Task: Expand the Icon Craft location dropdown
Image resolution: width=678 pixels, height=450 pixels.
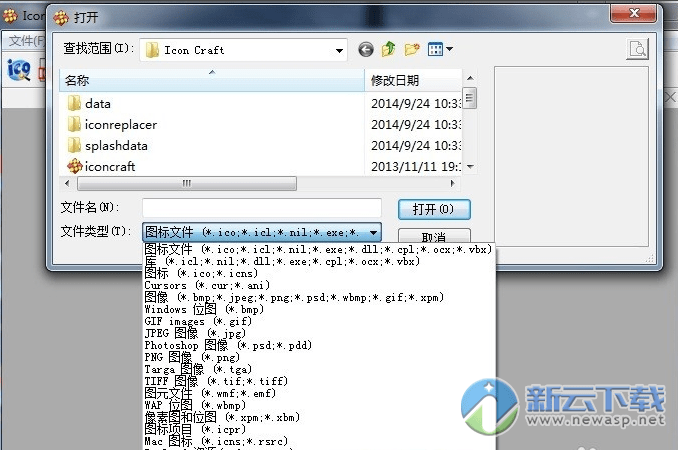Action: click(339, 51)
